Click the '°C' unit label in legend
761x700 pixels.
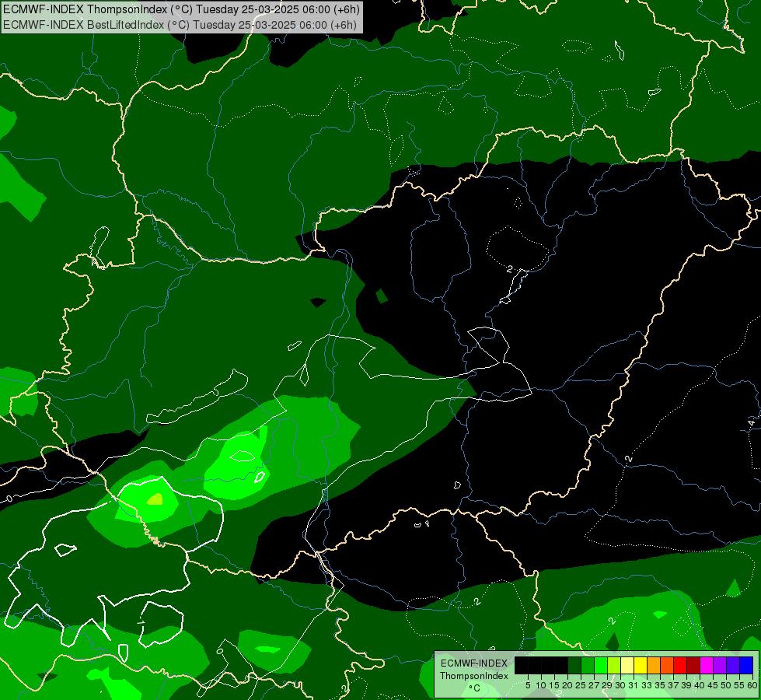click(474, 688)
